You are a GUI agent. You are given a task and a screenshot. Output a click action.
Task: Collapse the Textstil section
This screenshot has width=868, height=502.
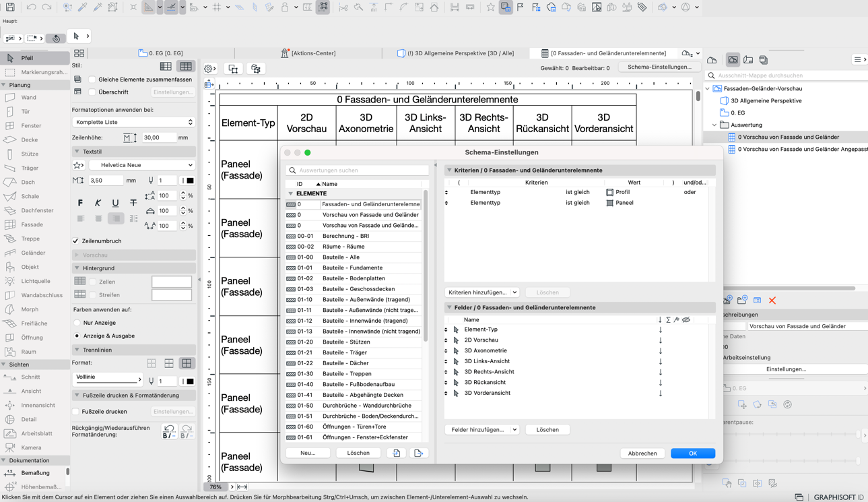[77, 152]
